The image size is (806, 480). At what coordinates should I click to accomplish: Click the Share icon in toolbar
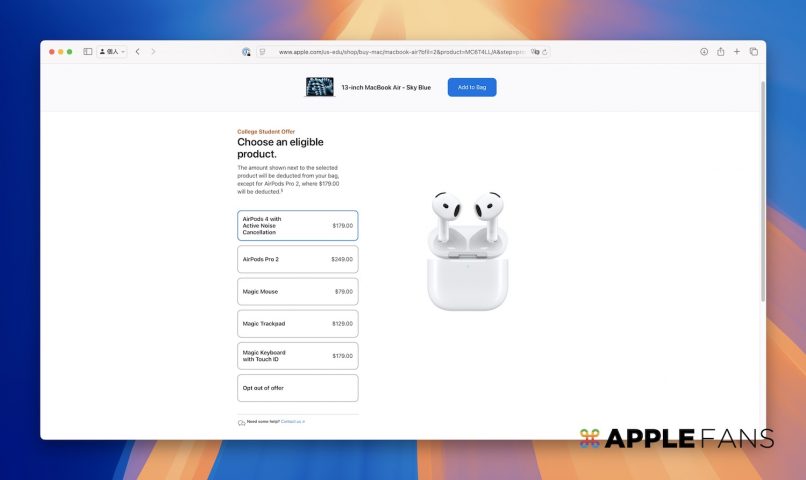720,51
